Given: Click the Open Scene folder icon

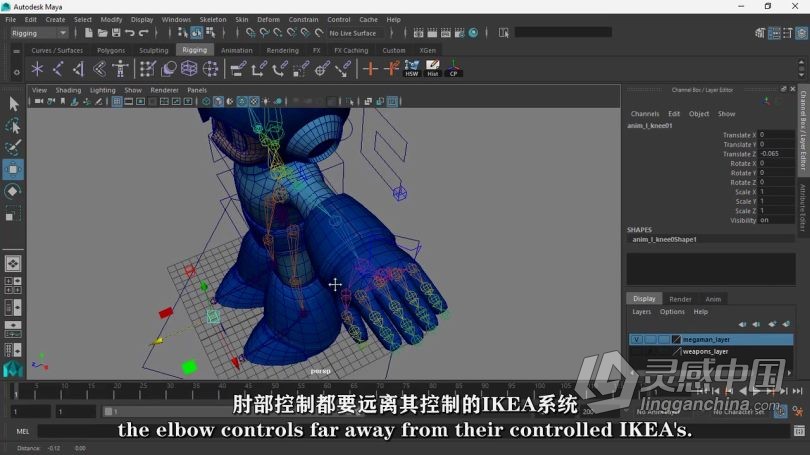Looking at the screenshot, I should click(102, 33).
